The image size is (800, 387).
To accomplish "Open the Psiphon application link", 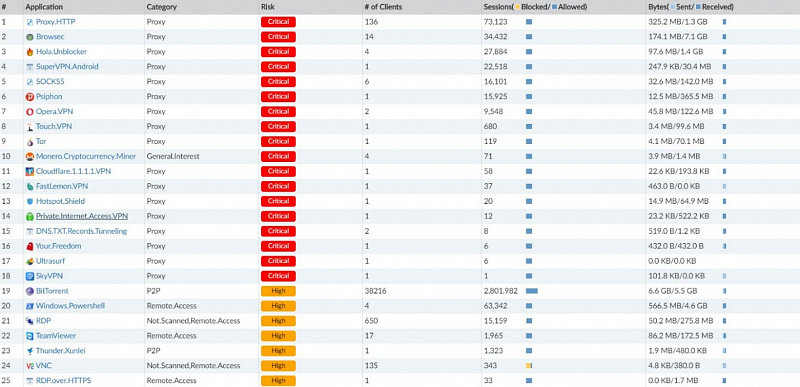I will point(49,96).
